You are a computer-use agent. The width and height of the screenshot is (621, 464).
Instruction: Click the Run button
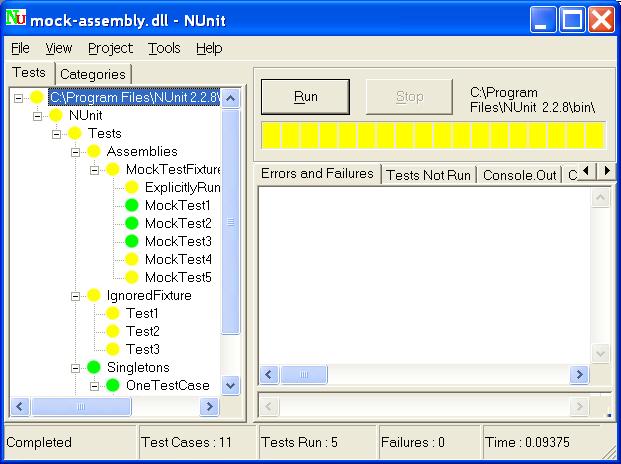pyautogui.click(x=305, y=97)
